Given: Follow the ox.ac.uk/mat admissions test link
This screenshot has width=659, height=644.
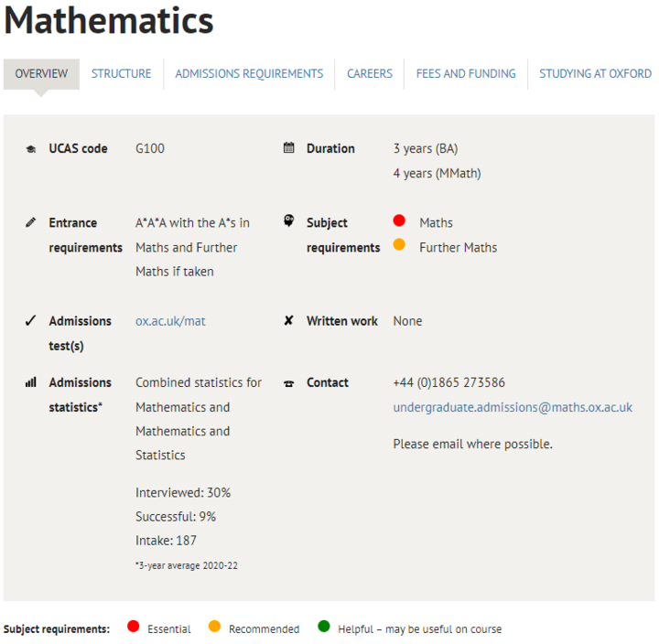Looking at the screenshot, I should coord(170,321).
